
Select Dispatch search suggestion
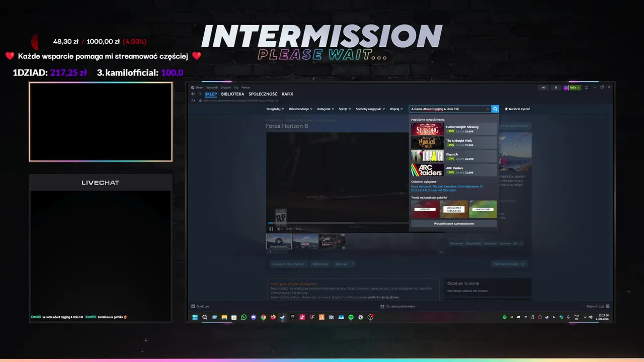(x=454, y=156)
